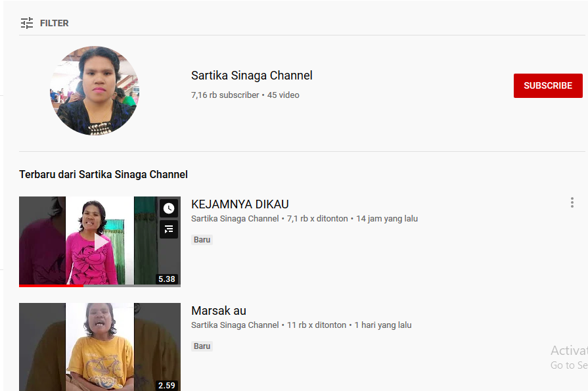Screen dimensions: 588x391
Task: Open the three-dot options menu for KEJAMNYA DIKAU
Action: [x=572, y=202]
